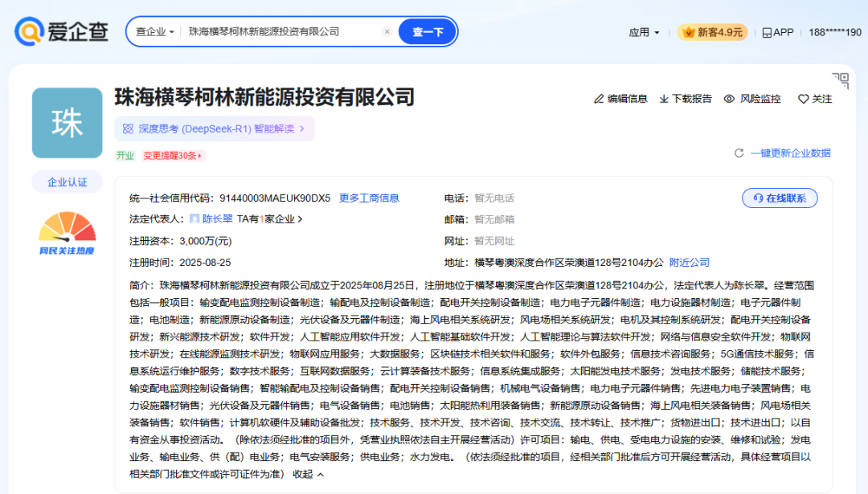Open 更多工商信息 link
Screen dimensions: 868x494
tap(370, 198)
